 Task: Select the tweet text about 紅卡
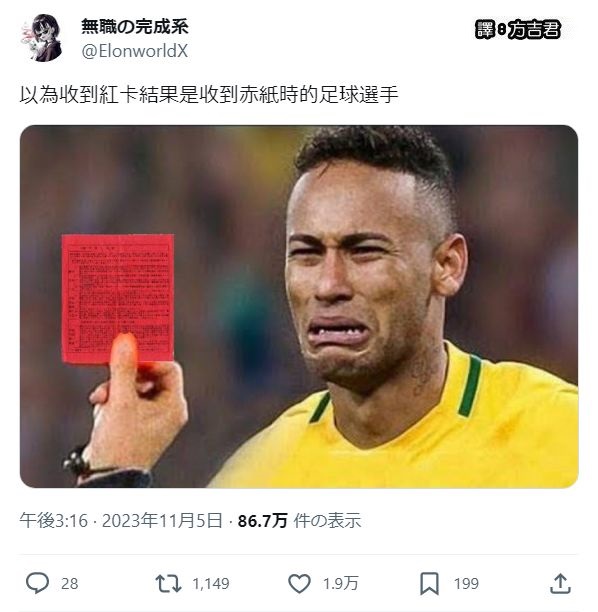coord(209,94)
